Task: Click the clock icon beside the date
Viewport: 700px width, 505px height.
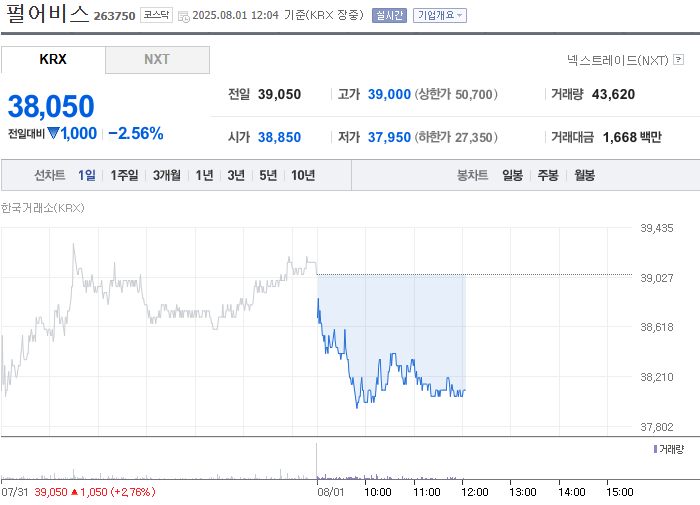Action: (183, 17)
